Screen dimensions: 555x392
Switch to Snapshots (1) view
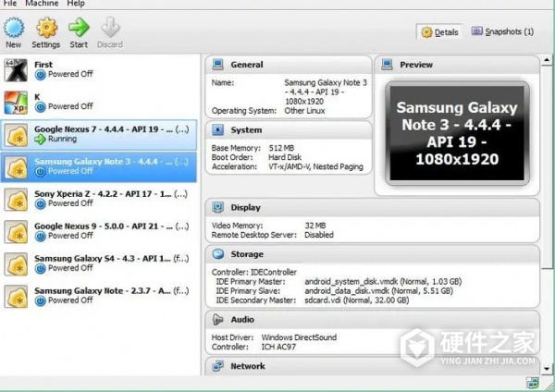pyautogui.click(x=502, y=32)
